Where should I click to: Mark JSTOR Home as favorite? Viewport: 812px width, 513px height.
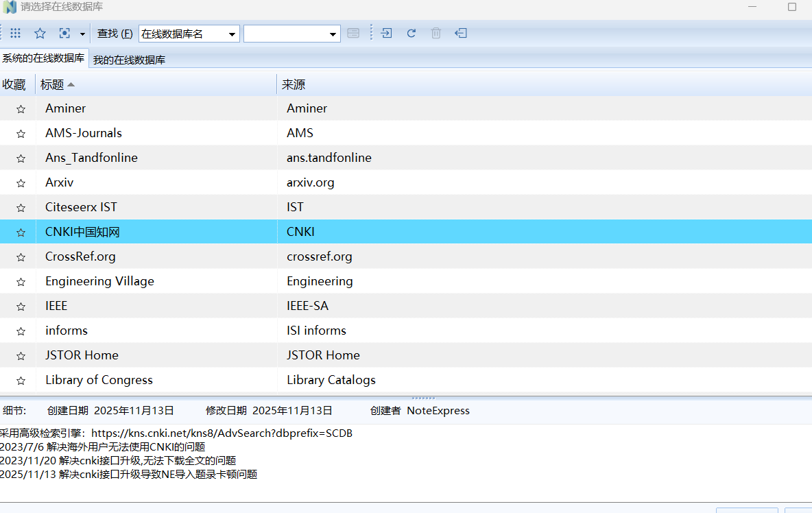tap(20, 356)
